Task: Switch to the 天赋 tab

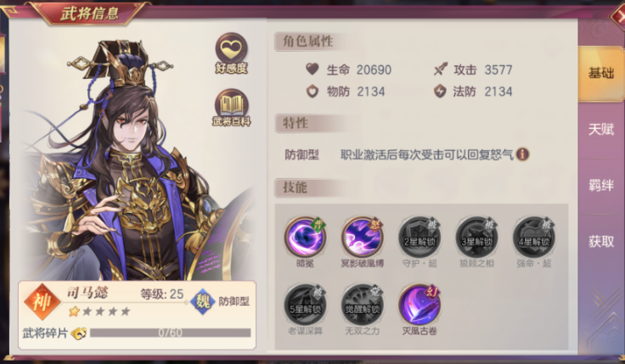Action: (x=601, y=130)
